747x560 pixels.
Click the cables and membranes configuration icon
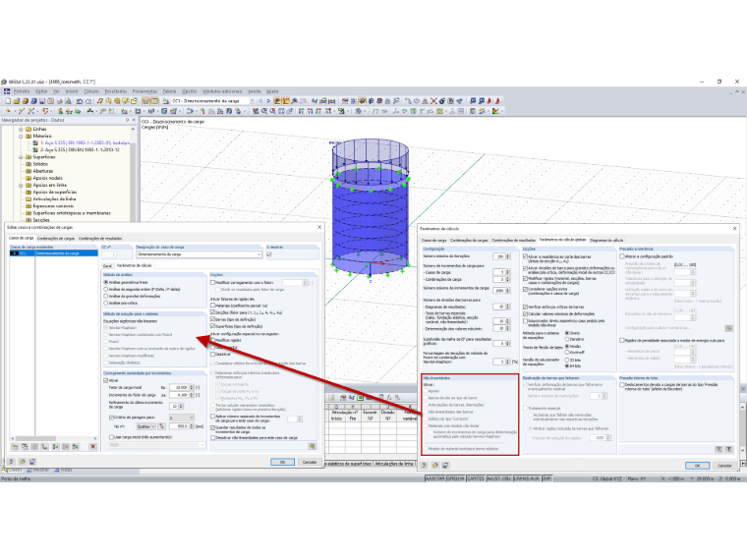[x=728, y=328]
